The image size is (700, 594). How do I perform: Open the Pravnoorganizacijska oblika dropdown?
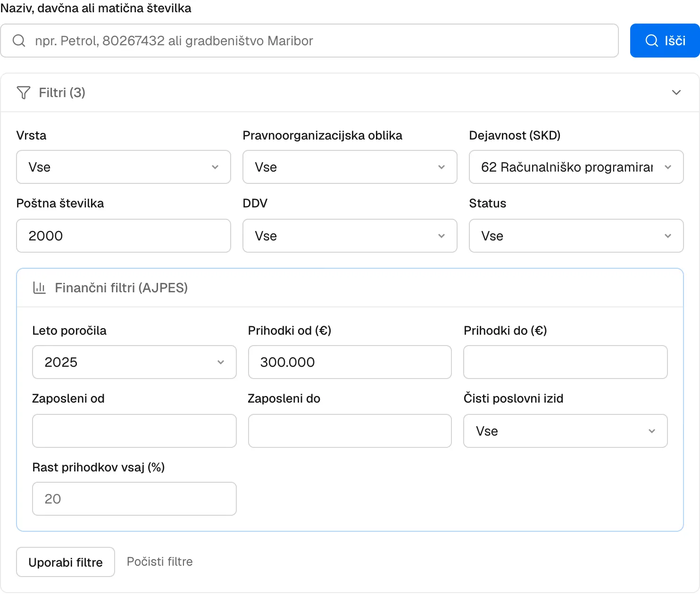pos(350,167)
